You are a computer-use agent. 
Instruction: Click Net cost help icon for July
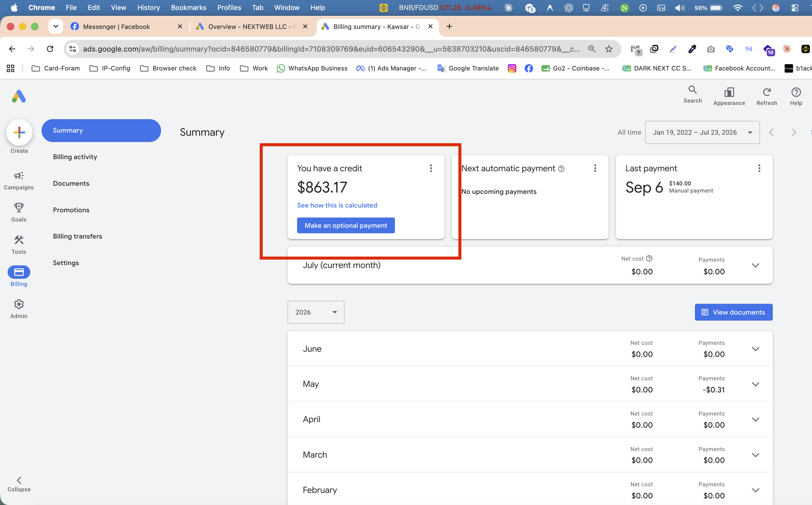coord(649,259)
